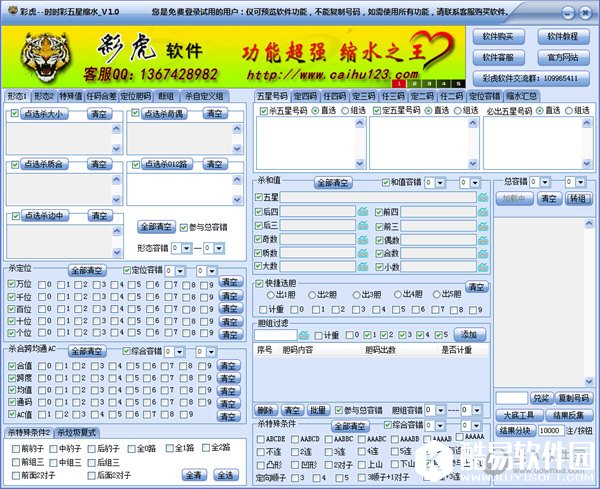Screen dimensions: 600x489
Task: Check the ABCDE special condition box
Action: pos(261,439)
